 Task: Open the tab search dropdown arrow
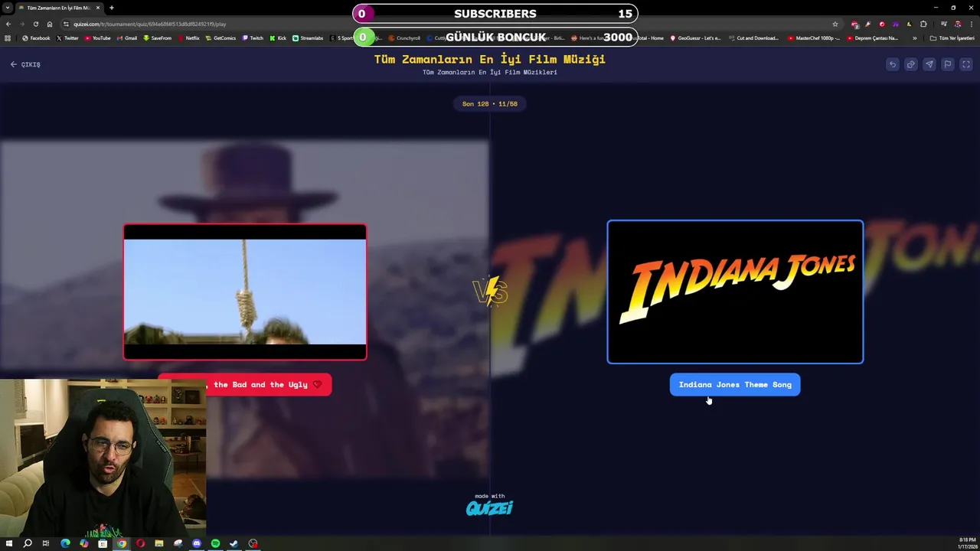8,8
